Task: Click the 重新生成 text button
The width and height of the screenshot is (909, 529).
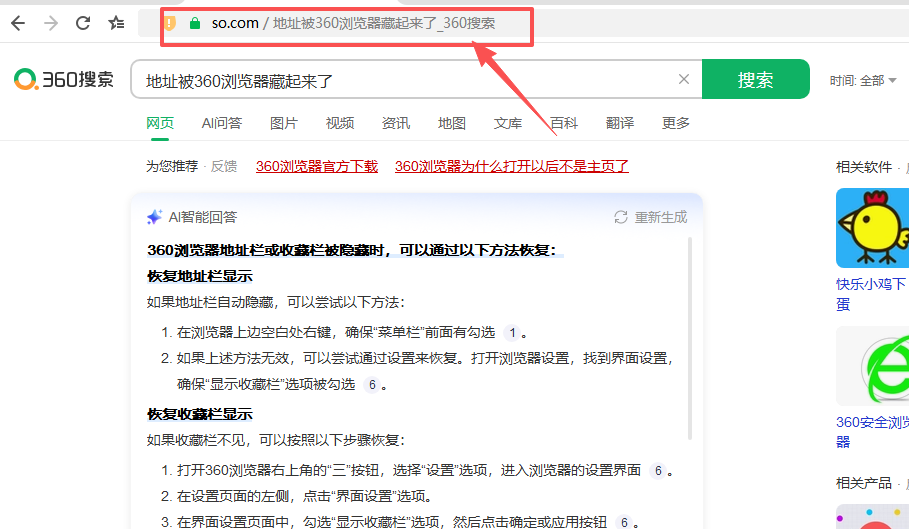Action: pyautogui.click(x=660, y=217)
